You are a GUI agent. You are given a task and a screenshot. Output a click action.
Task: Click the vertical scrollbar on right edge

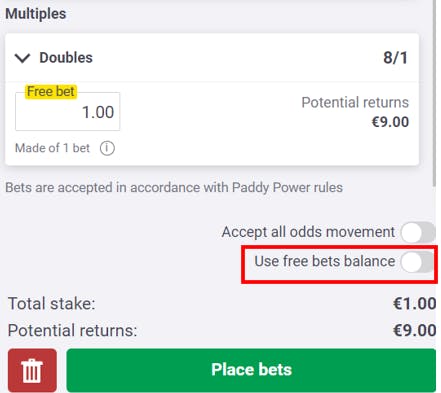pyautogui.click(x=434, y=93)
